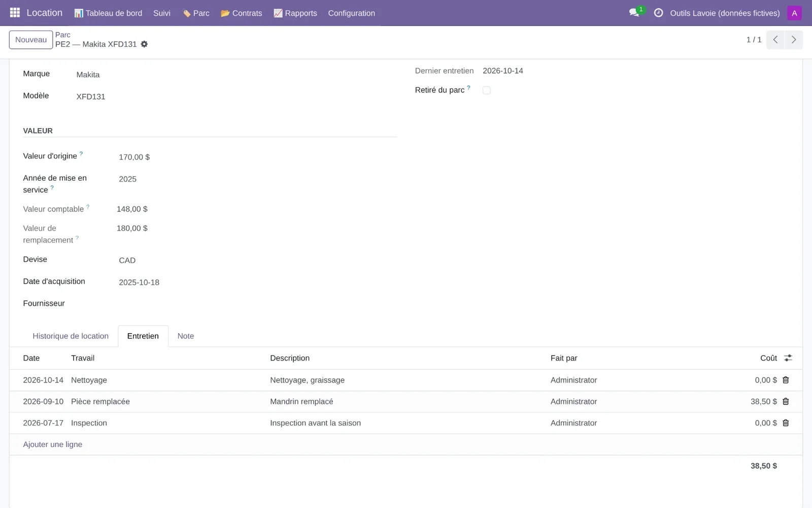Open the activities clock icon
Viewport: 812px width, 508px height.
(658, 13)
